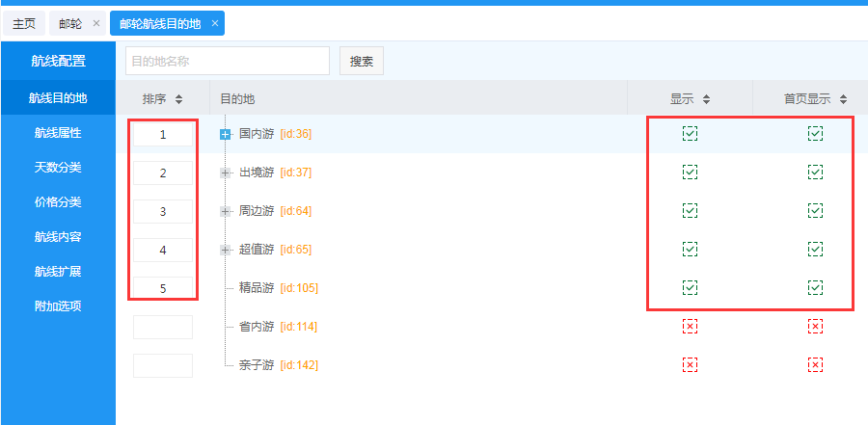This screenshot has width=868, height=425.
Task: Enable 首页显示 for 亲子游 row
Action: pyautogui.click(x=815, y=365)
